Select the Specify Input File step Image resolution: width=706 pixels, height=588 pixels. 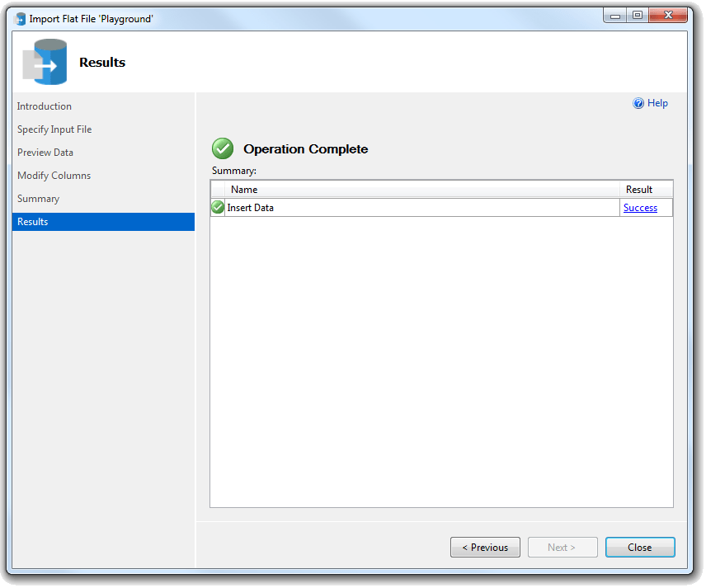click(54, 129)
